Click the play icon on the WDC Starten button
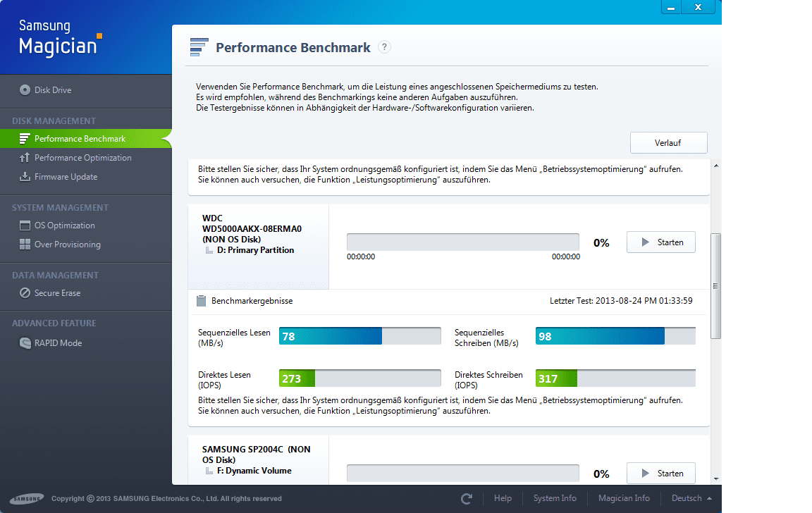This screenshot has height=513, width=812. (x=645, y=242)
